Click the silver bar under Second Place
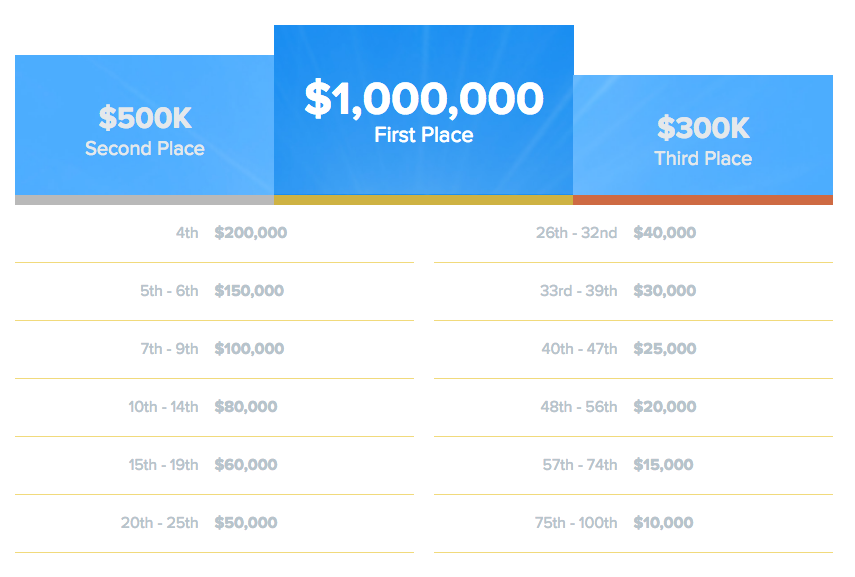The width and height of the screenshot is (855, 577). tap(144, 200)
